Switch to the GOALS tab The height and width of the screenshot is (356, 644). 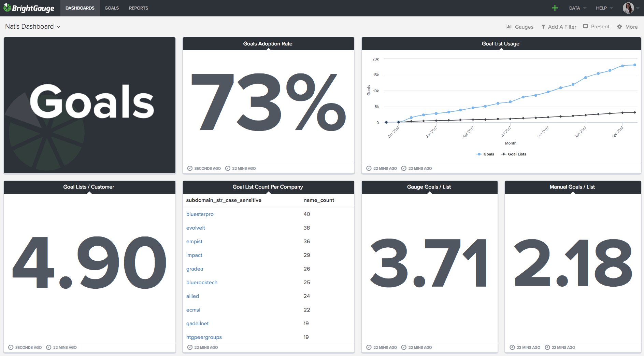click(x=112, y=8)
